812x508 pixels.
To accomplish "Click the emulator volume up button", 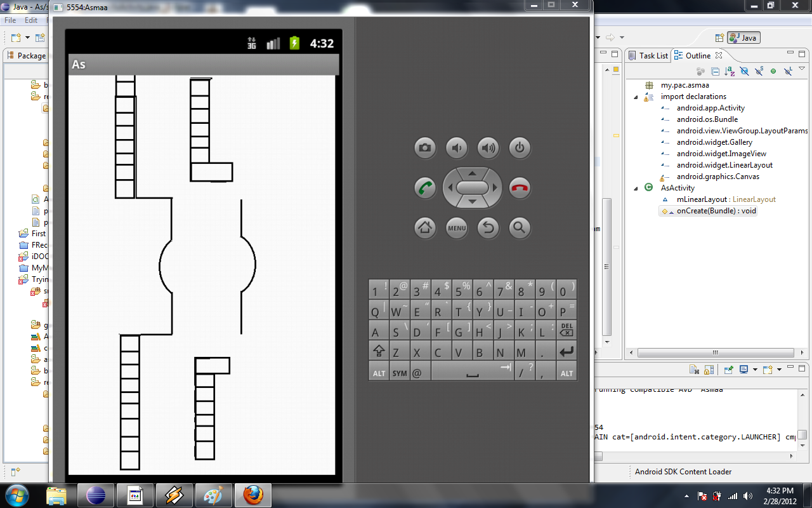I will coord(488,148).
